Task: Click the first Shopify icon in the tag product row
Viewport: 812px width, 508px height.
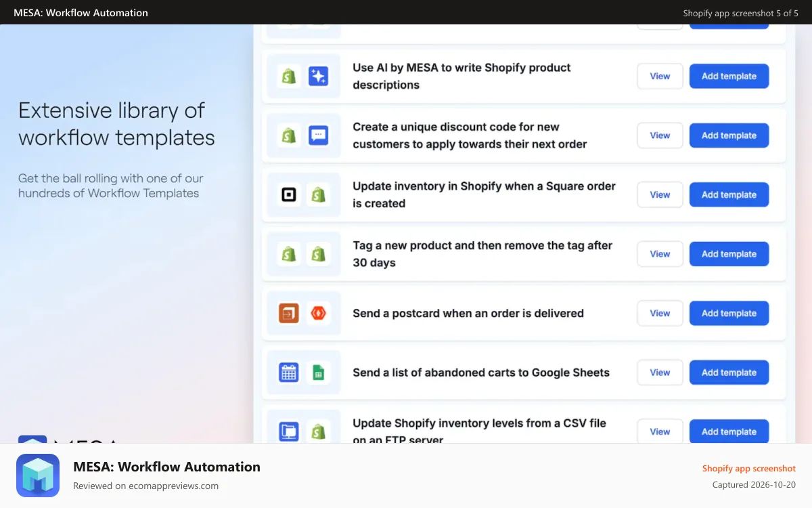Action: [289, 254]
